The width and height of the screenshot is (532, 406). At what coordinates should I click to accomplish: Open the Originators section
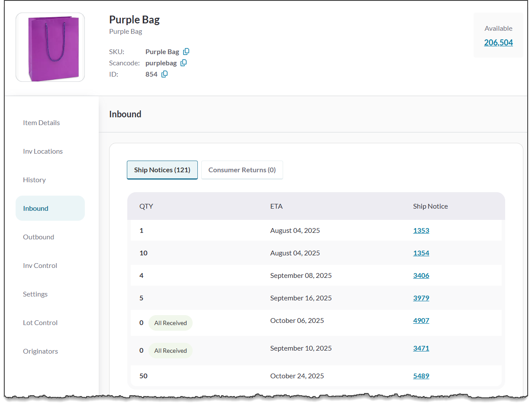tap(40, 351)
